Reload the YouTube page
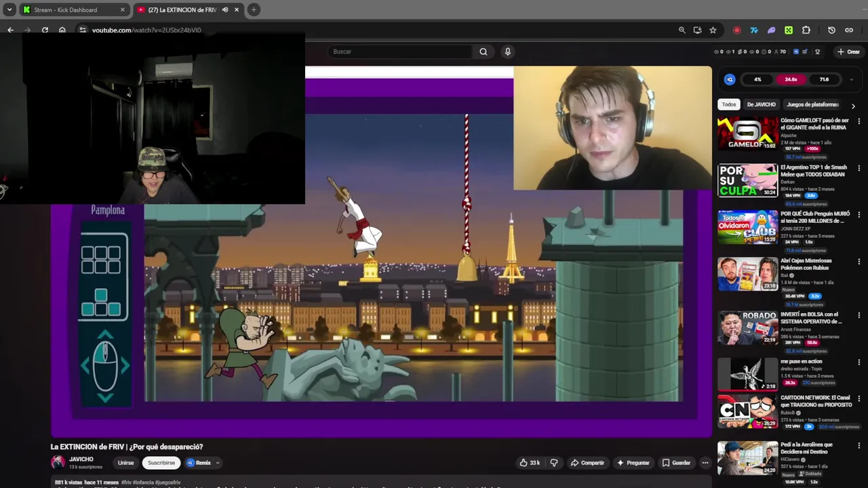The height and width of the screenshot is (488, 868). coord(45,30)
